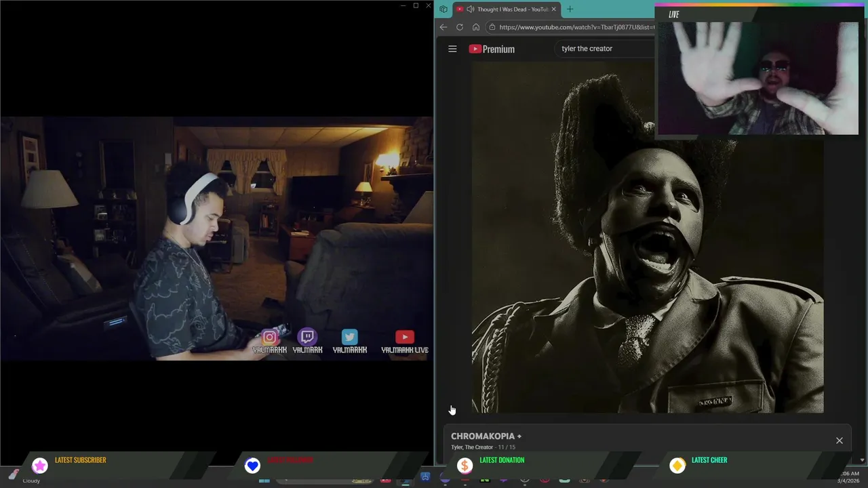Go to the browser home page
The image size is (868, 488).
coord(475,27)
